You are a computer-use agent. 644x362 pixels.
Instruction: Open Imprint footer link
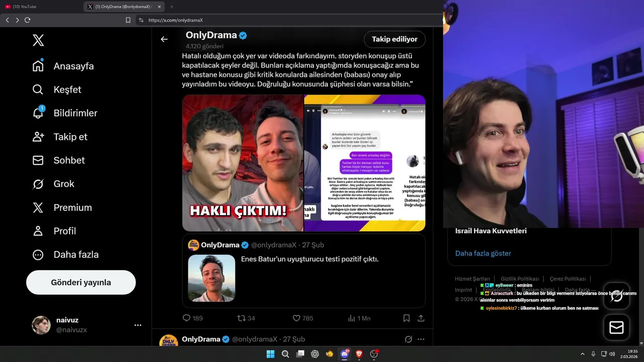click(463, 290)
